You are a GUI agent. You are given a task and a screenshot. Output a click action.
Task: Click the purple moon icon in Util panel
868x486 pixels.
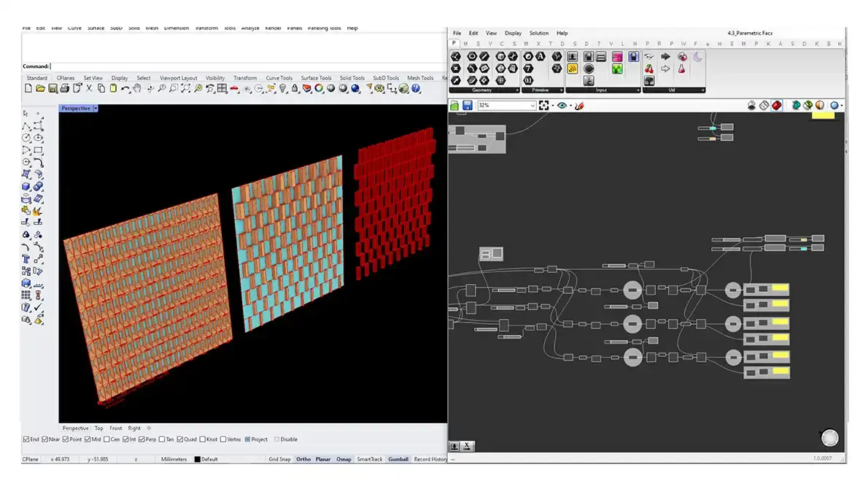pyautogui.click(x=698, y=56)
